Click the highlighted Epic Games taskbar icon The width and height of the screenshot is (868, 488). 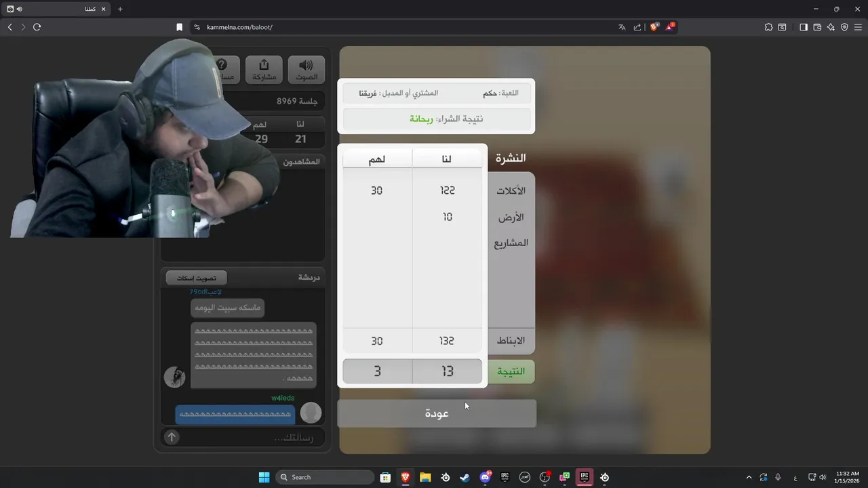[x=584, y=477]
